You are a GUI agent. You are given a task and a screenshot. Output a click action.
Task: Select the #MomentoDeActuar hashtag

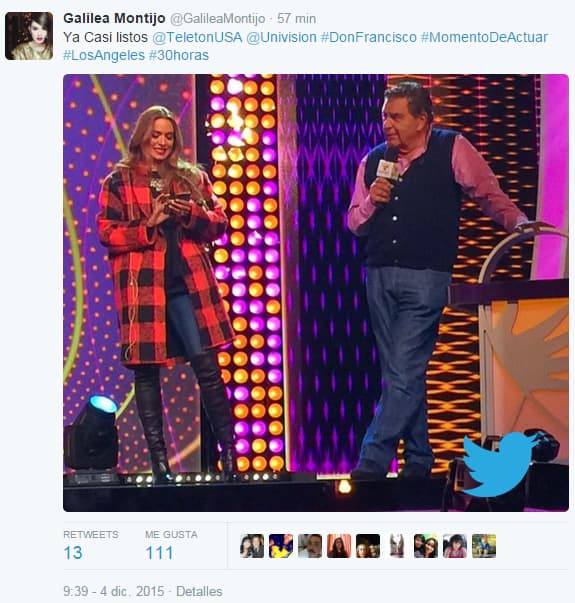(484, 37)
